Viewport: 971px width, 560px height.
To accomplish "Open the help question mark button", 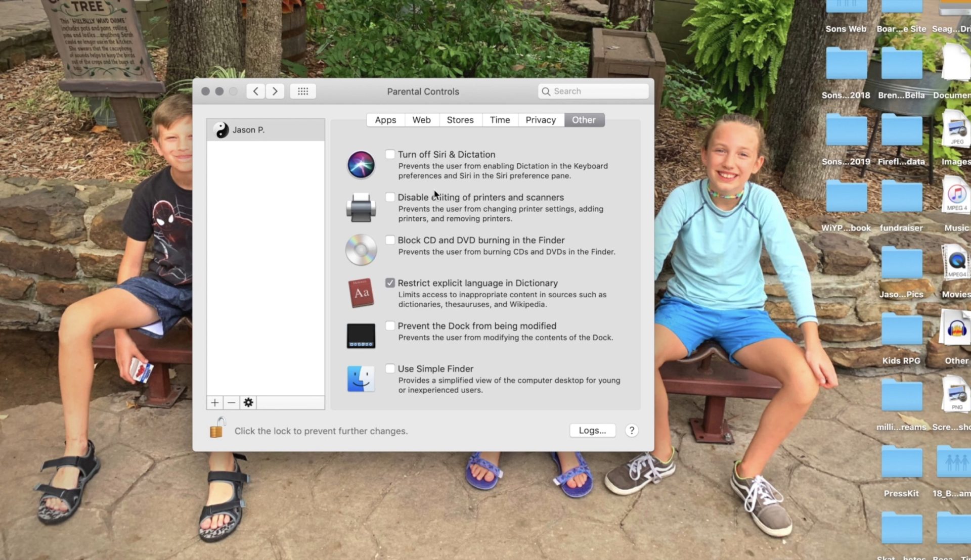I will [631, 431].
